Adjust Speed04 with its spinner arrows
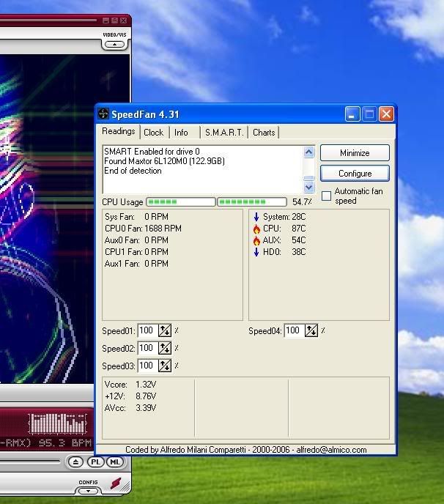 (x=311, y=330)
